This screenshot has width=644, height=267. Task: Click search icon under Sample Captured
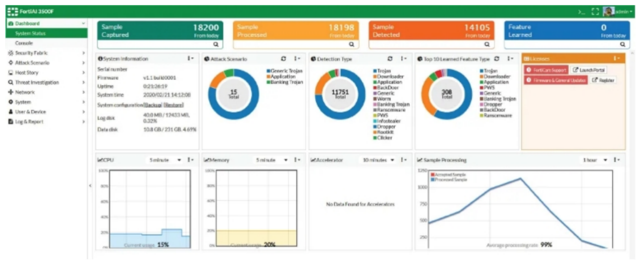pyautogui.click(x=216, y=44)
